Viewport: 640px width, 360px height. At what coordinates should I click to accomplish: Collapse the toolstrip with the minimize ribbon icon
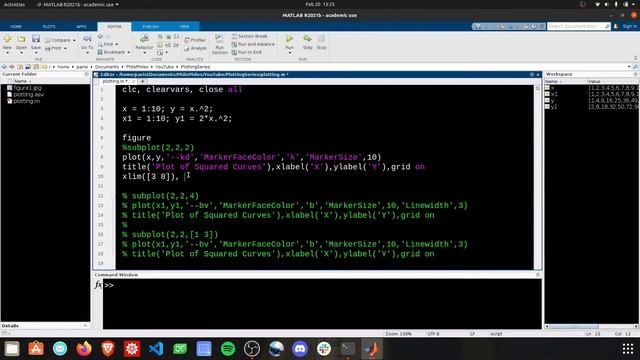[x=636, y=58]
